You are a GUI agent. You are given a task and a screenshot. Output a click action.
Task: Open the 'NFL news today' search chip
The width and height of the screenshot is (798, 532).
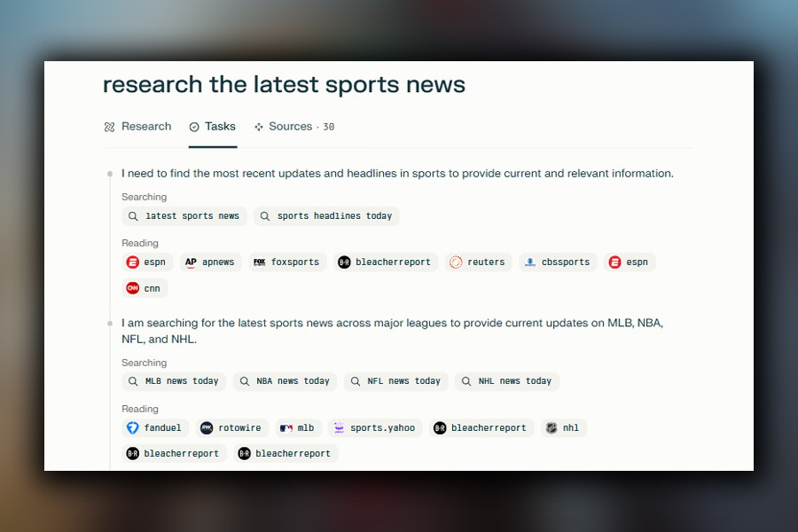[396, 381]
